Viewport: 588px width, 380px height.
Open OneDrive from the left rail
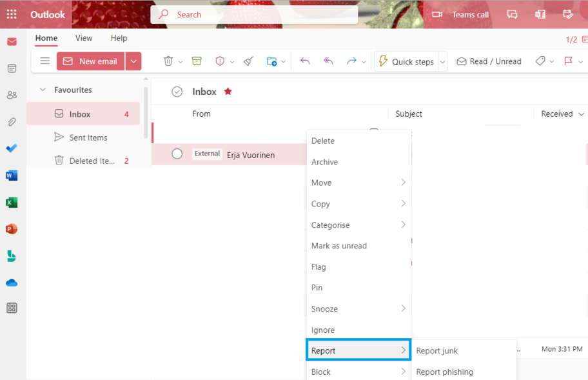[x=12, y=283]
